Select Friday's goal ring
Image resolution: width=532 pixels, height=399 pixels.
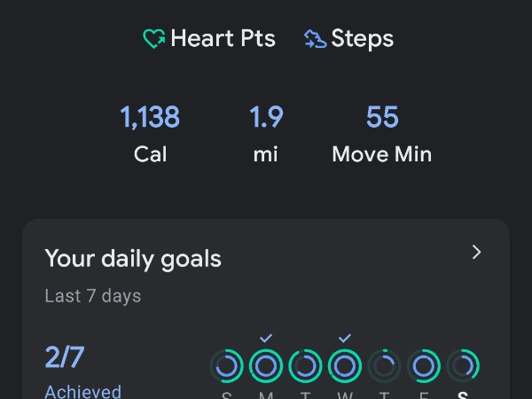coord(424,365)
